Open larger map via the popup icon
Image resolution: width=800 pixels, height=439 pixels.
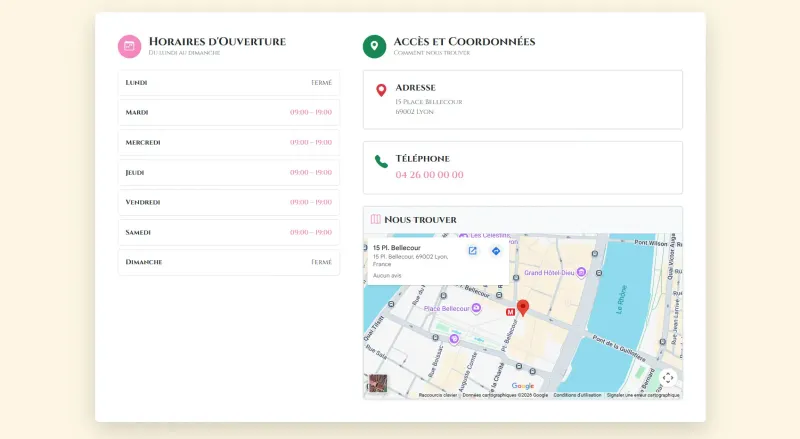pos(473,251)
